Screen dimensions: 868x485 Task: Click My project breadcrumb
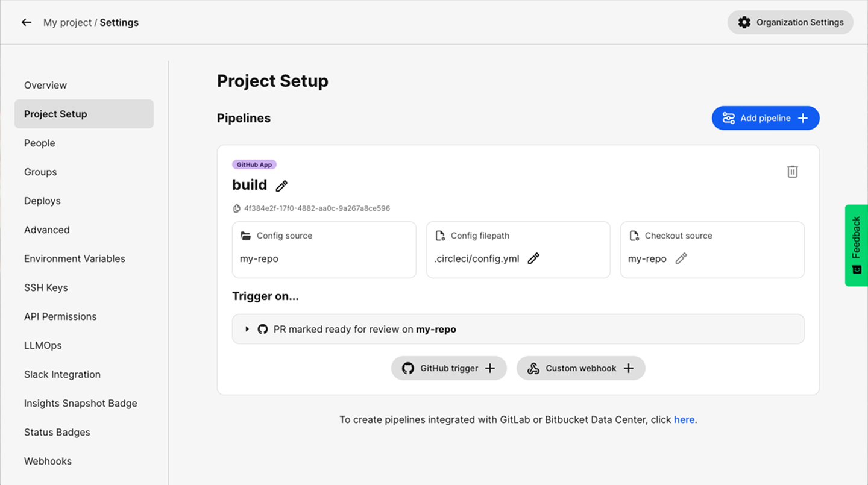coord(68,22)
